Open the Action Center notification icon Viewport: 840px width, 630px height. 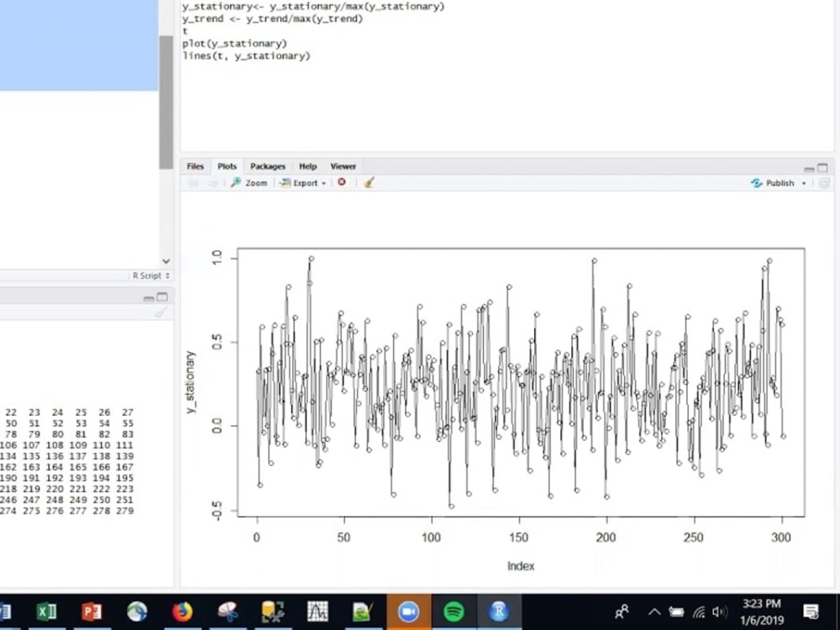click(810, 611)
